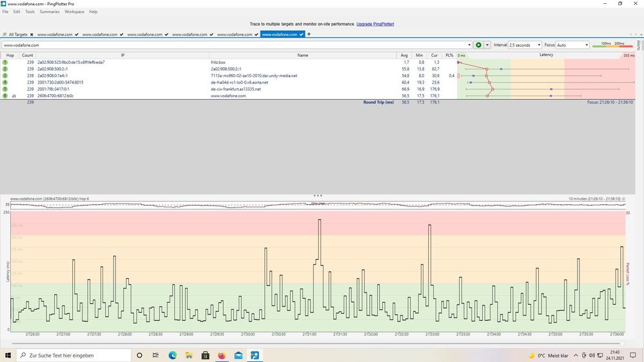Click the hop 6 bar chart icon
This screenshot has height=362, width=644.
[14, 96]
